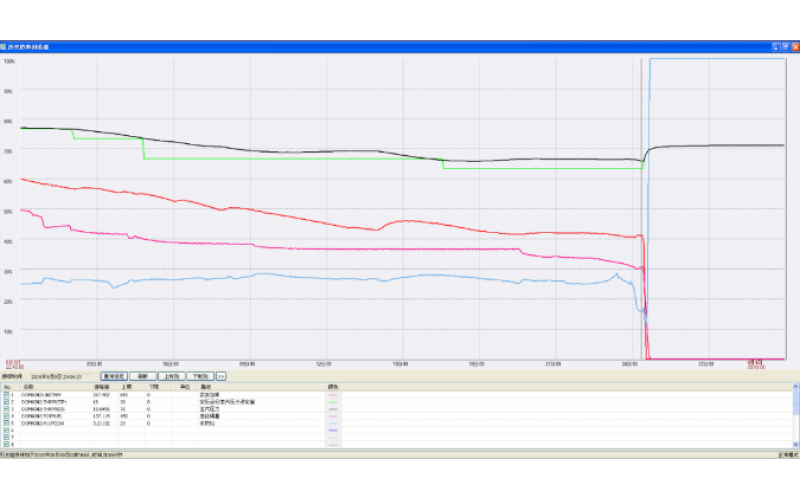Click the app icon in the title bar
Screen dimensions: 800x500
pyautogui.click(x=5, y=47)
